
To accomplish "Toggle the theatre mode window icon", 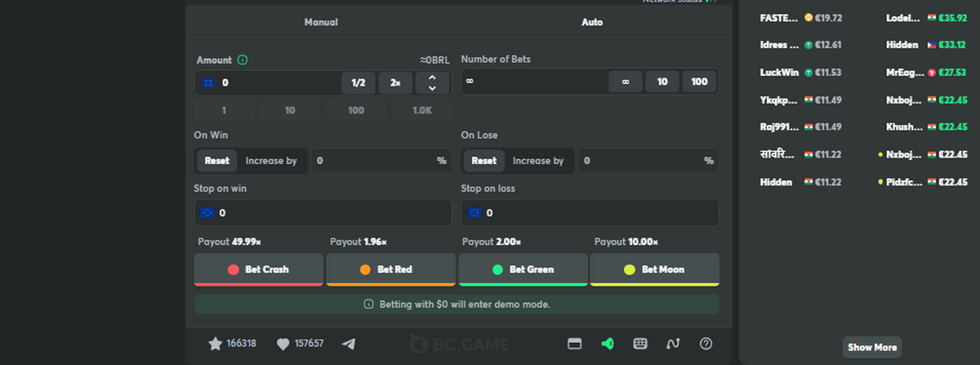I will [575, 344].
